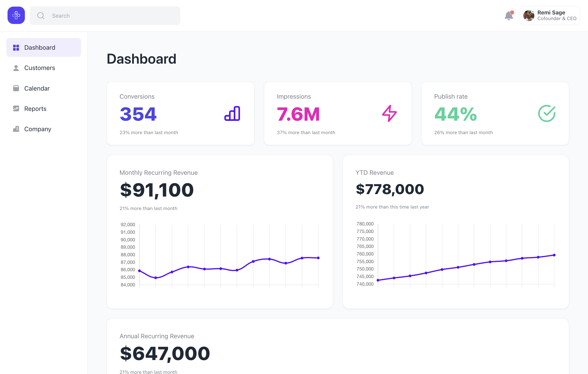Click the 44% Publish rate value
Screen dimensions: 588x374
[x=456, y=114]
